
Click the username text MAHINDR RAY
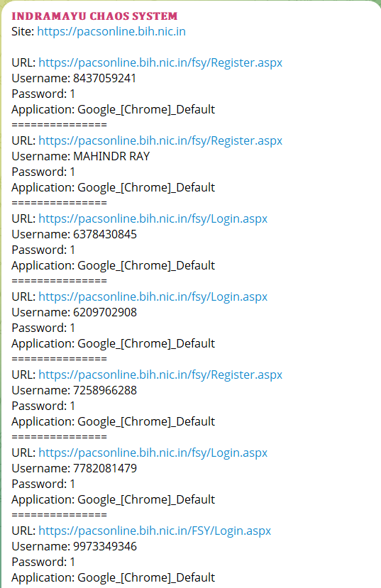click(111, 156)
